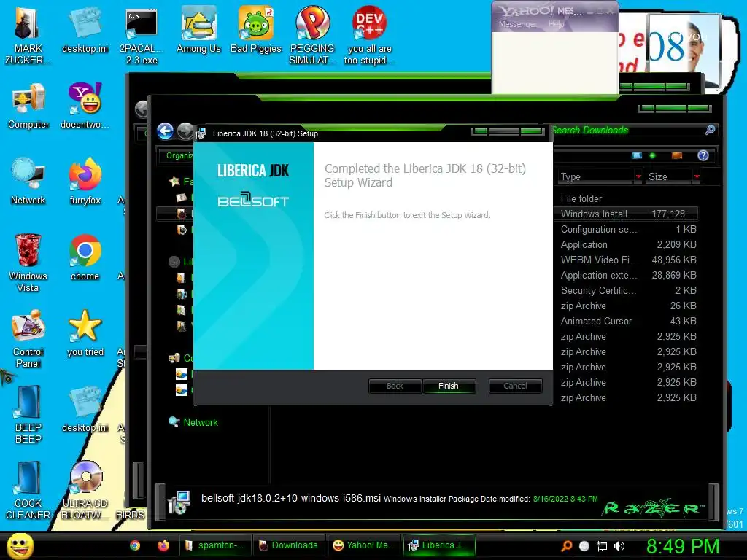747x560 pixels.
Task: Open Size column dropdown arrow
Action: point(697,176)
